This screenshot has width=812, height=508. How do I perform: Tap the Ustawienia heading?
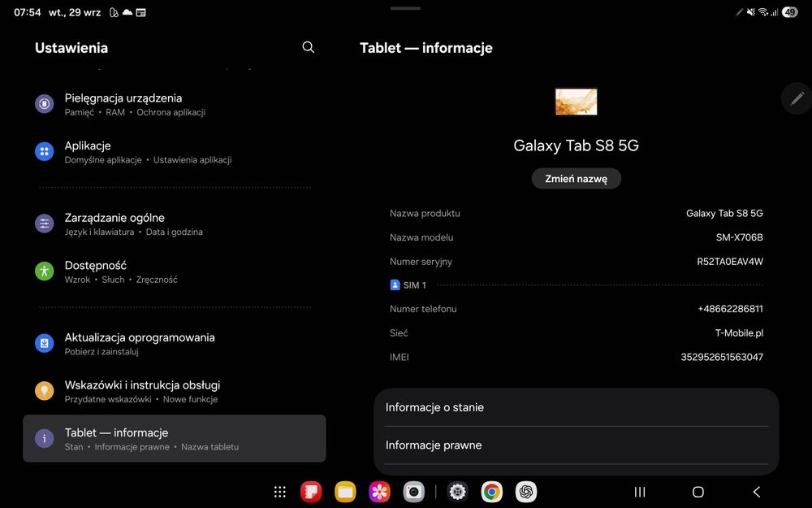tap(71, 48)
